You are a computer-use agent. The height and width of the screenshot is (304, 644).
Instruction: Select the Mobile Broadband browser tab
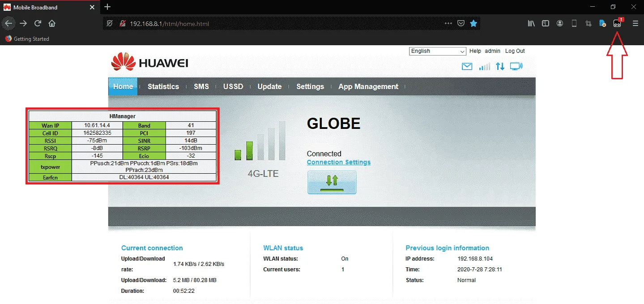(x=49, y=7)
